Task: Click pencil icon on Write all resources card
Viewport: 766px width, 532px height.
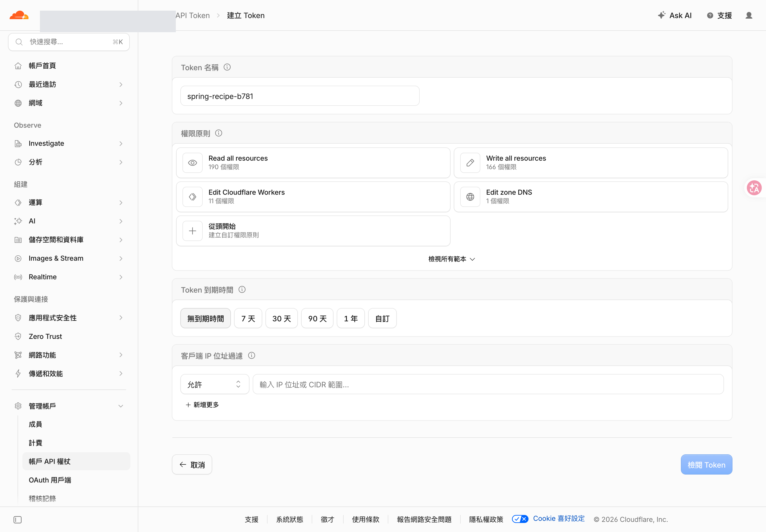Action: click(470, 163)
